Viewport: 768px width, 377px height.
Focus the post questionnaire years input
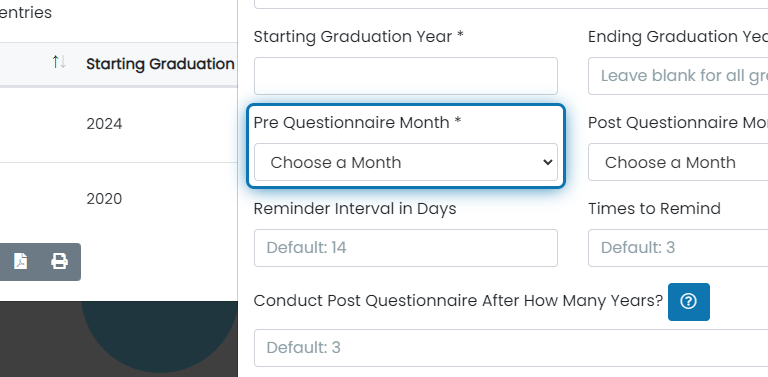[x=511, y=348]
